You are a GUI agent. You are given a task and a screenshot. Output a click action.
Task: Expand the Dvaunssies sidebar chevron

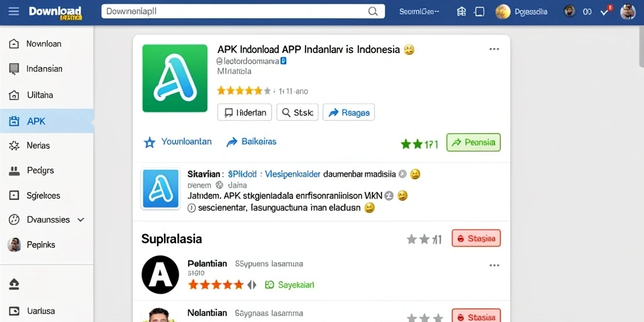[81, 219]
